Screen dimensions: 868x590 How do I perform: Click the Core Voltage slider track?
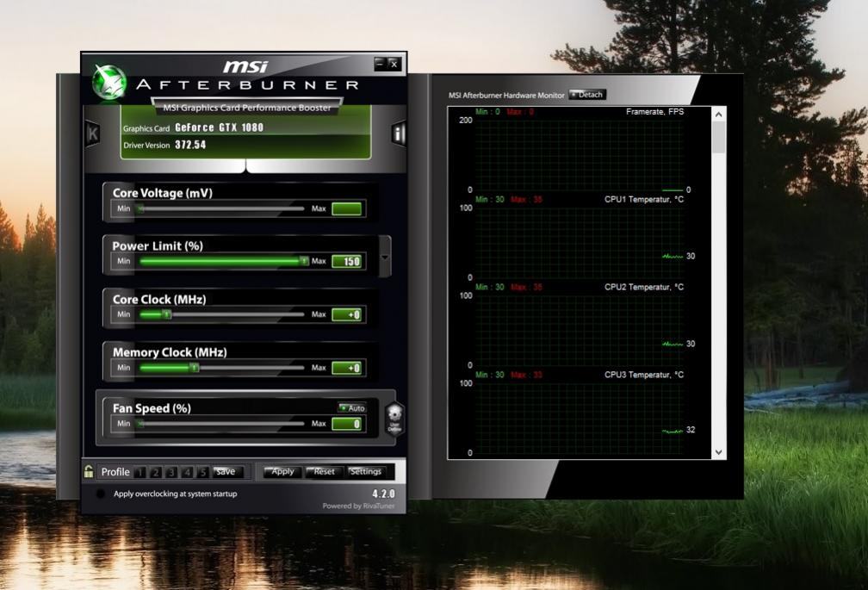point(221,208)
